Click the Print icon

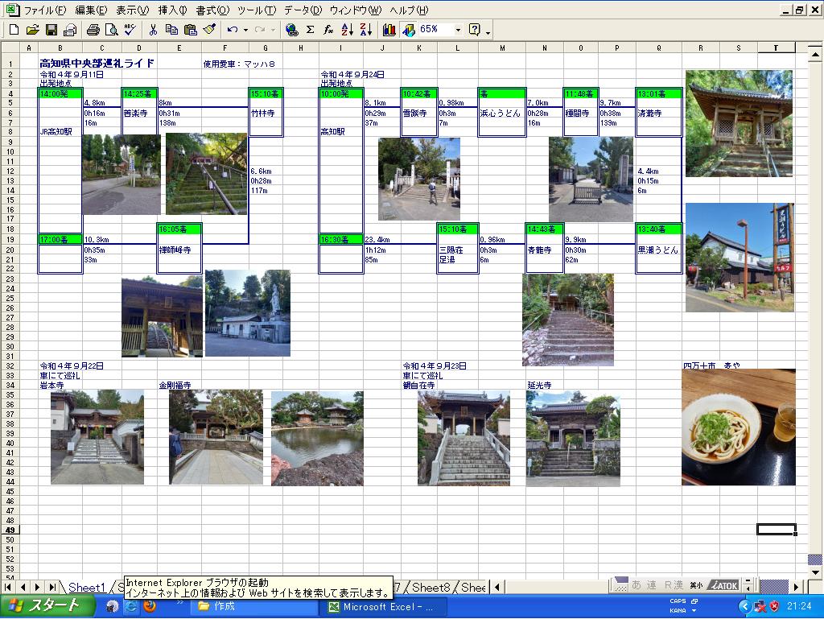tap(93, 30)
